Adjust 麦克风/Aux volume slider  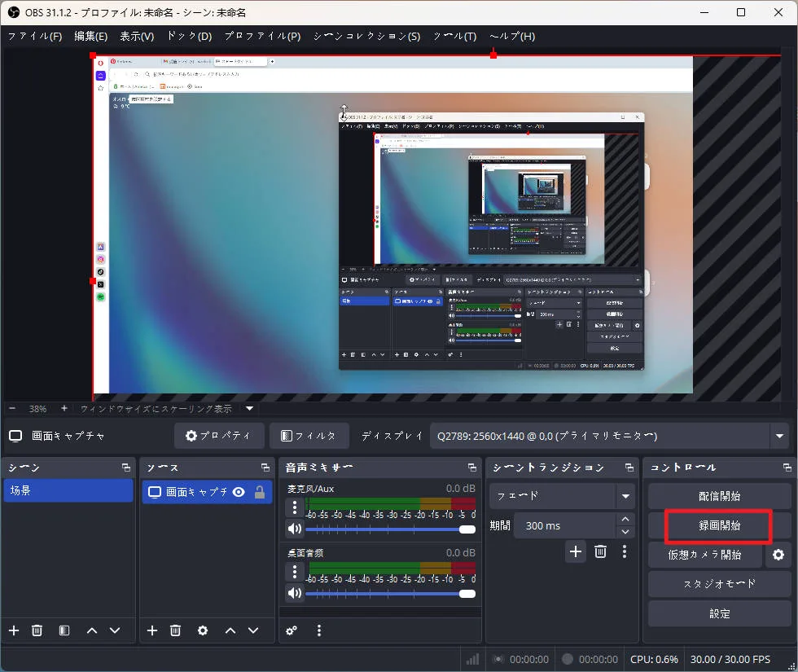(x=390, y=529)
